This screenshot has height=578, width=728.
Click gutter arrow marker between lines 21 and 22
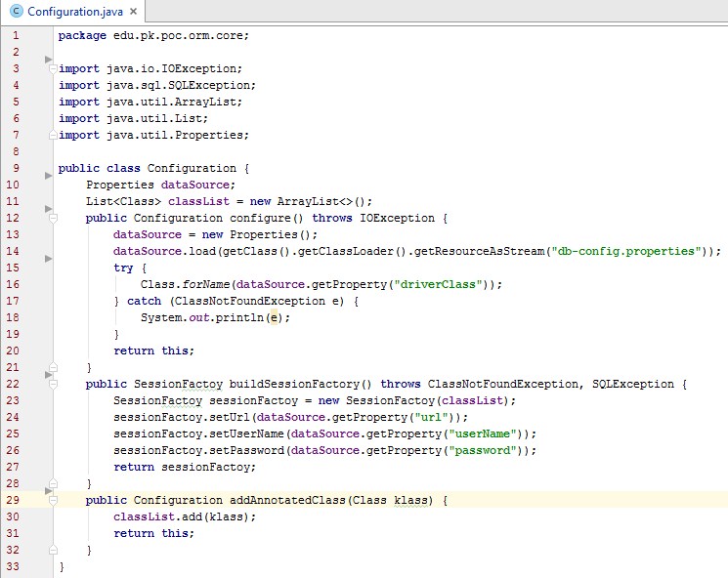(48, 374)
